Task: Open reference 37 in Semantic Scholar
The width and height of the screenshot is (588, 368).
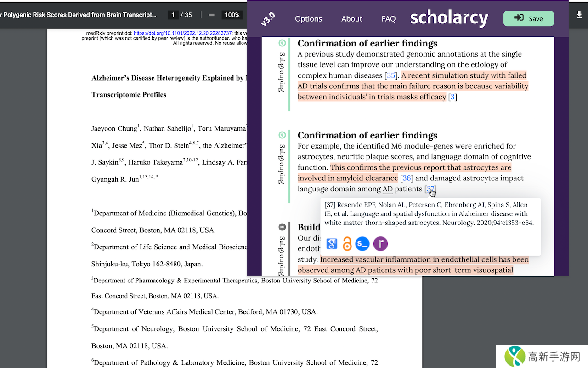Action: (x=362, y=244)
